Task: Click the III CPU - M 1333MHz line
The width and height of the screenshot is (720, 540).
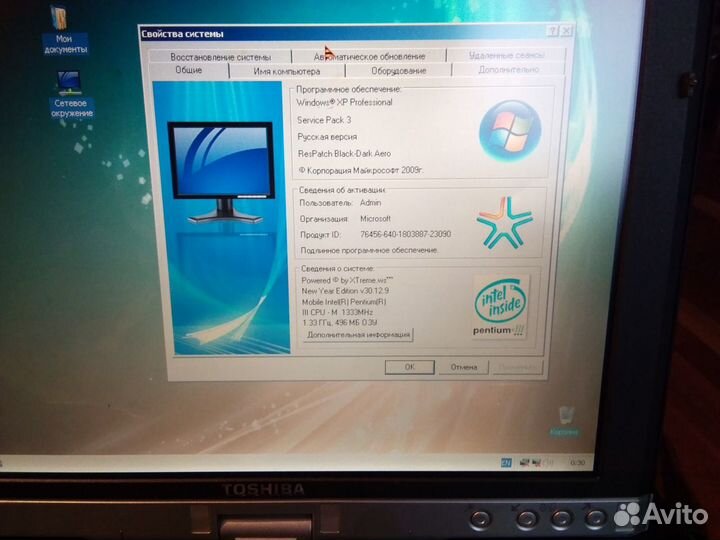Action: pyautogui.click(x=338, y=312)
